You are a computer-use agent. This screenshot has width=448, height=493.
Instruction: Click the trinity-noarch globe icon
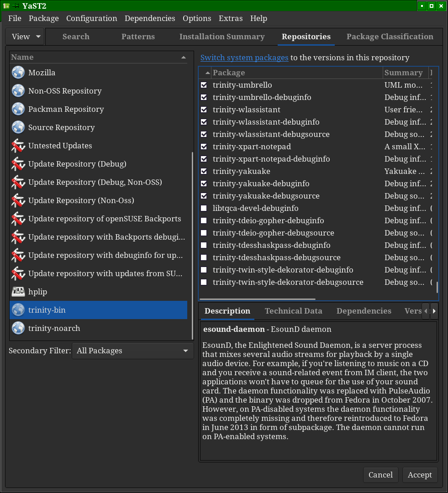point(18,328)
